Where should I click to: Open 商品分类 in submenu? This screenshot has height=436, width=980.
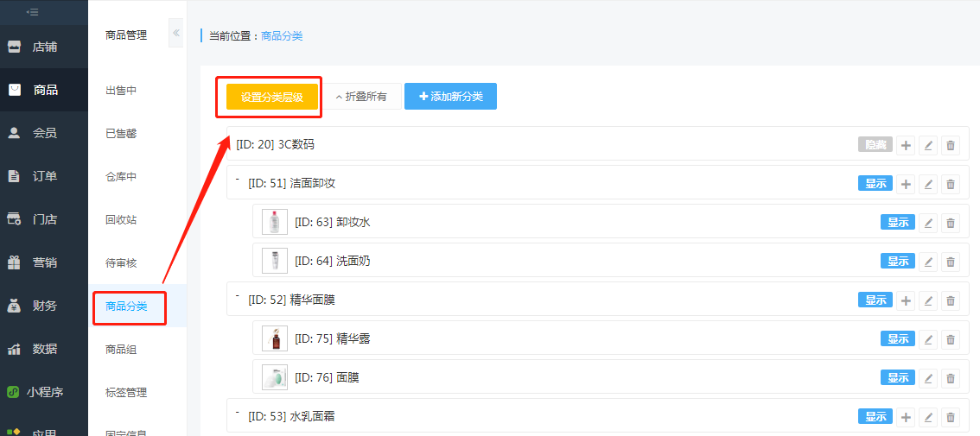pos(126,306)
